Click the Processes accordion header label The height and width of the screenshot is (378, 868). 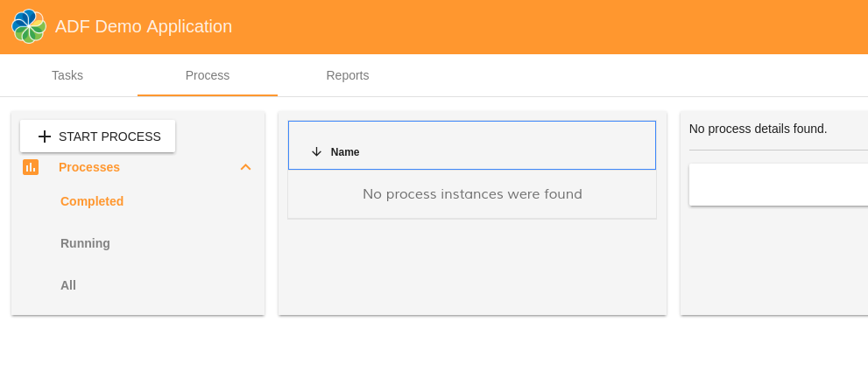(x=89, y=167)
